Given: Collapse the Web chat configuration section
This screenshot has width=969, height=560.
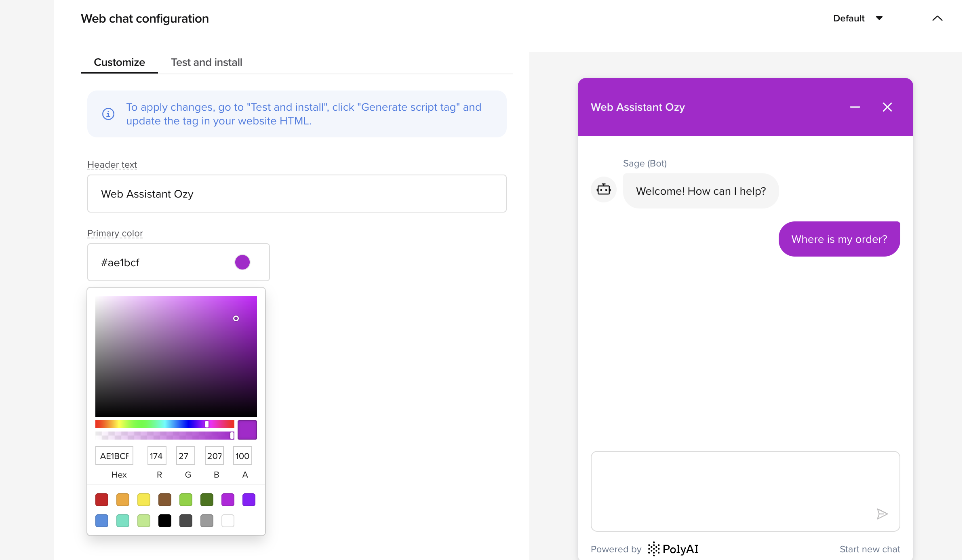Looking at the screenshot, I should pos(937,18).
